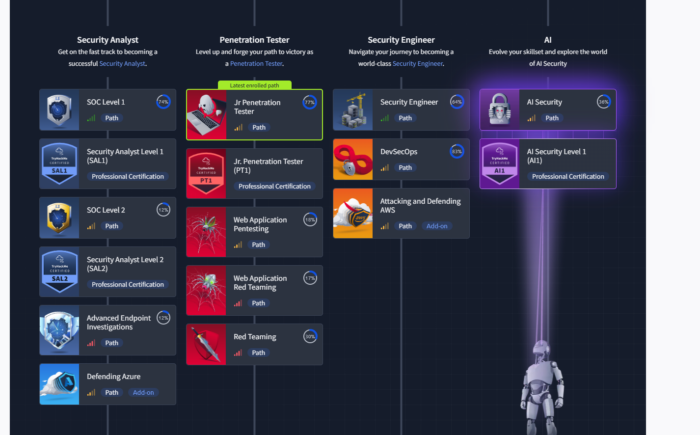Click Professional Certification tag under SAL2
700x435 pixels.
(128, 284)
